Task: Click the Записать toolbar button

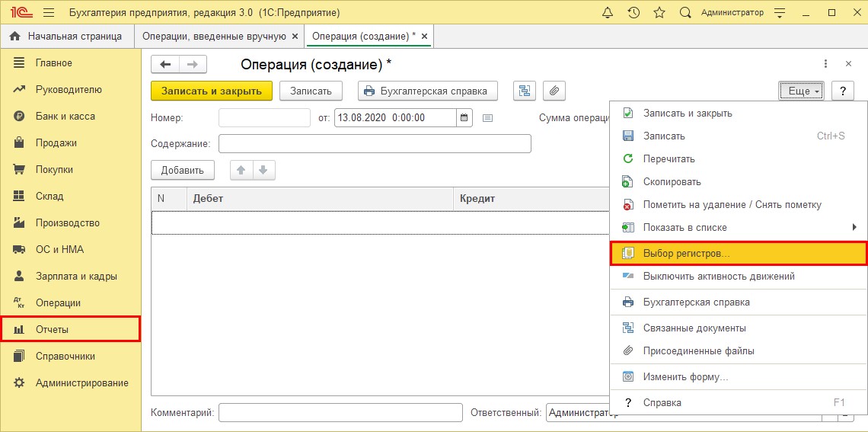Action: 311,91
